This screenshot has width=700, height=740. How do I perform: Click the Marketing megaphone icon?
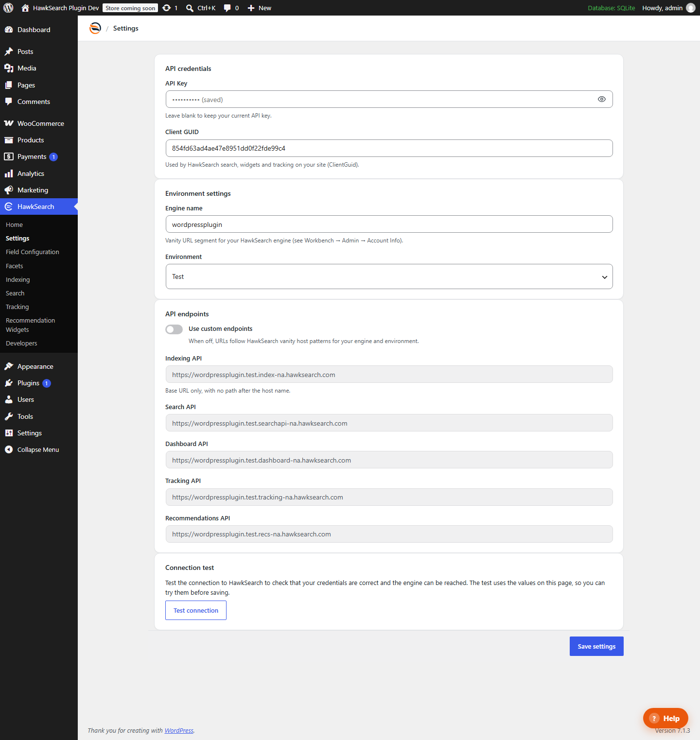[9, 190]
